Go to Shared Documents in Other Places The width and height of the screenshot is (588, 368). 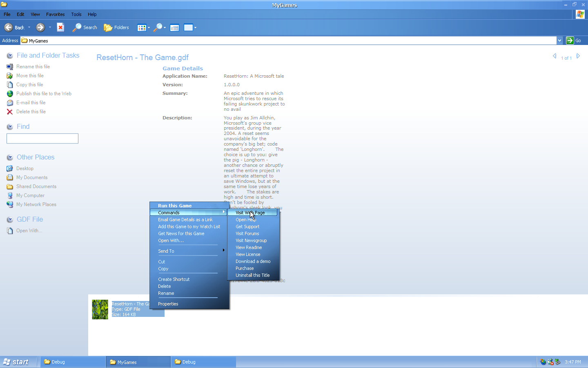[36, 186]
